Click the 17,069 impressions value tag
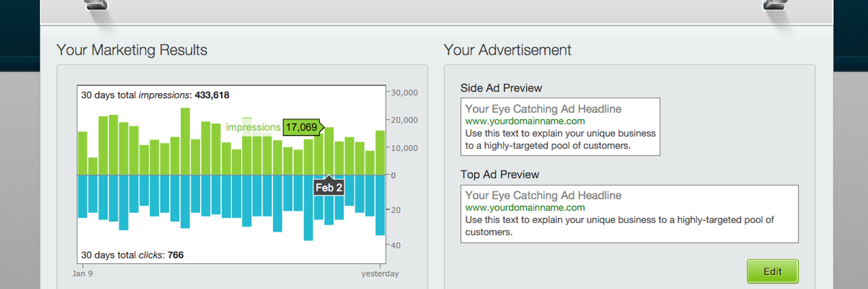This screenshot has height=289, width=868. pyautogui.click(x=302, y=127)
